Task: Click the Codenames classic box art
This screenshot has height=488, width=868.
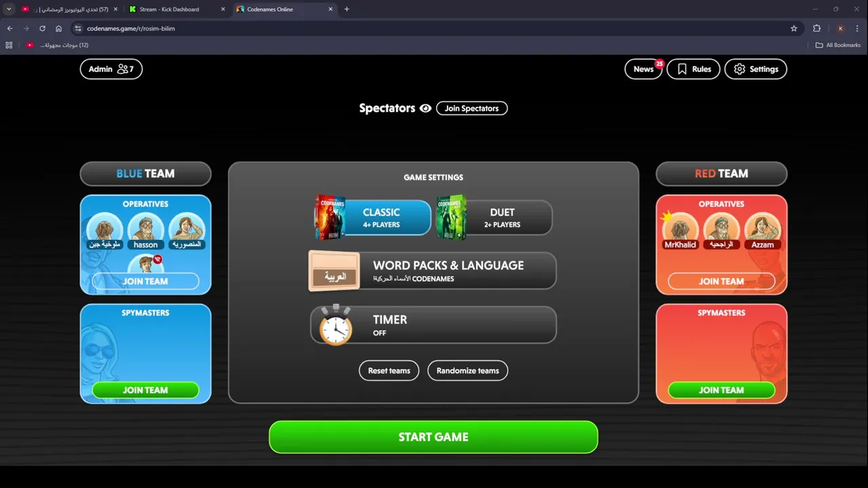Action: (330, 218)
